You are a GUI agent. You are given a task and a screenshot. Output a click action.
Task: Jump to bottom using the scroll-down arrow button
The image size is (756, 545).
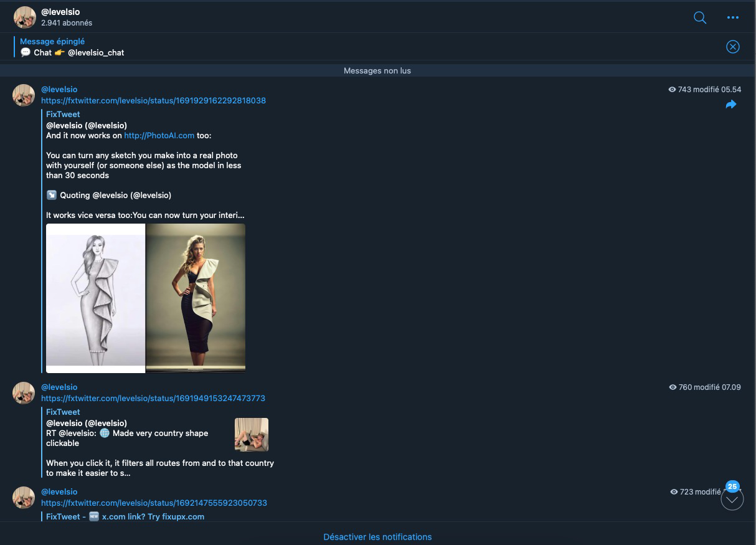coord(732,499)
